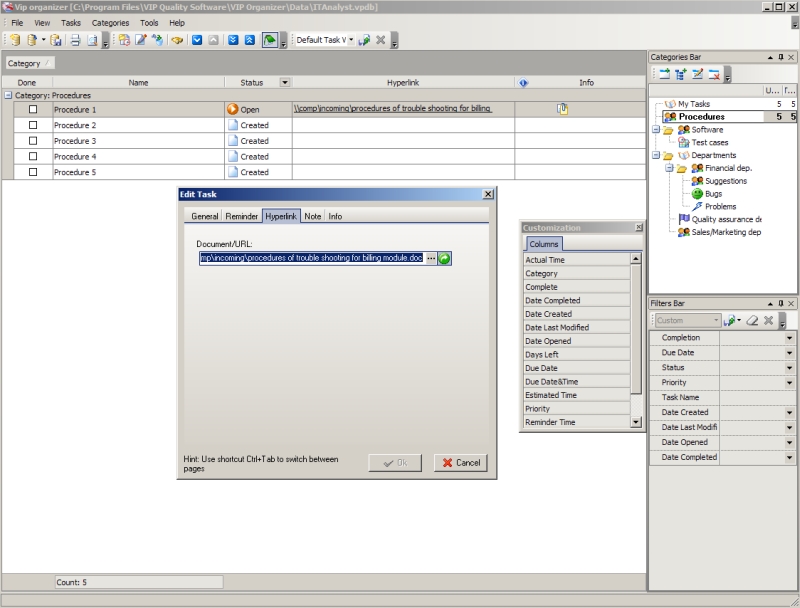The image size is (800, 608).
Task: Click the delete category icon in Categories Bar
Action: tap(713, 75)
